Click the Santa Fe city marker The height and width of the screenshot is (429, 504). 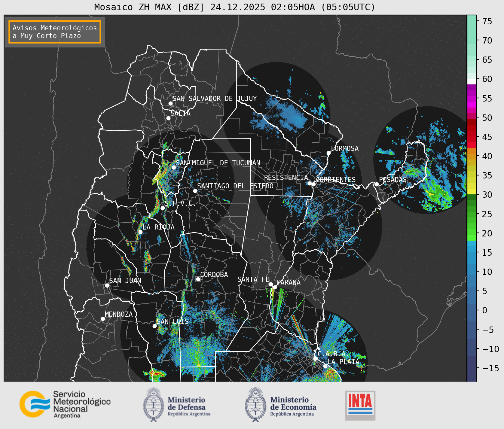tap(270, 284)
